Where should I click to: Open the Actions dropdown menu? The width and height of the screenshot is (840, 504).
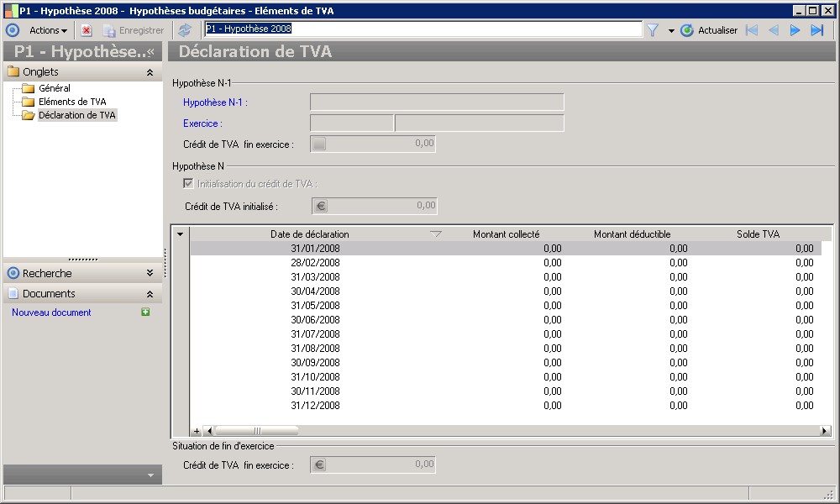click(48, 30)
